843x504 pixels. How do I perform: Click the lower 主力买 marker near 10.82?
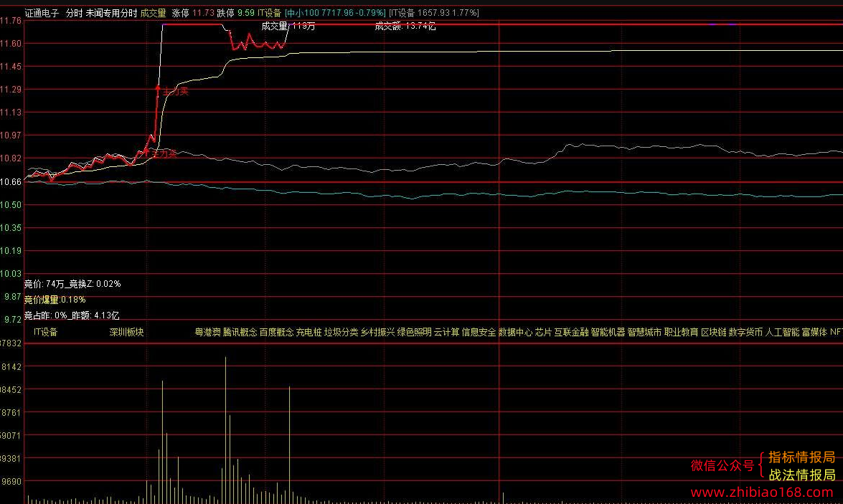point(164,154)
